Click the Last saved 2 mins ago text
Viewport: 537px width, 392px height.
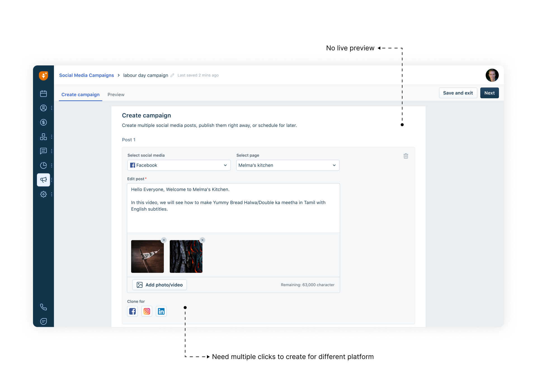198,75
